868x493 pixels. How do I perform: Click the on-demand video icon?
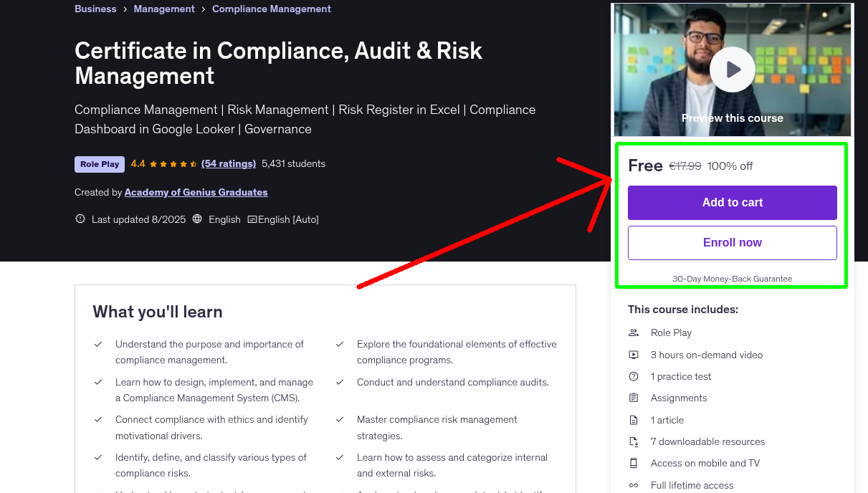pyautogui.click(x=634, y=354)
